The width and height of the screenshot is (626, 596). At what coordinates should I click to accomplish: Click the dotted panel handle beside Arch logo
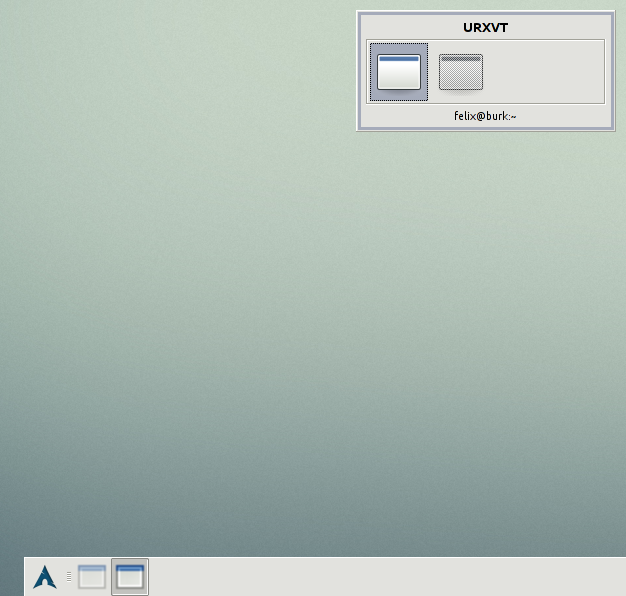(68, 577)
